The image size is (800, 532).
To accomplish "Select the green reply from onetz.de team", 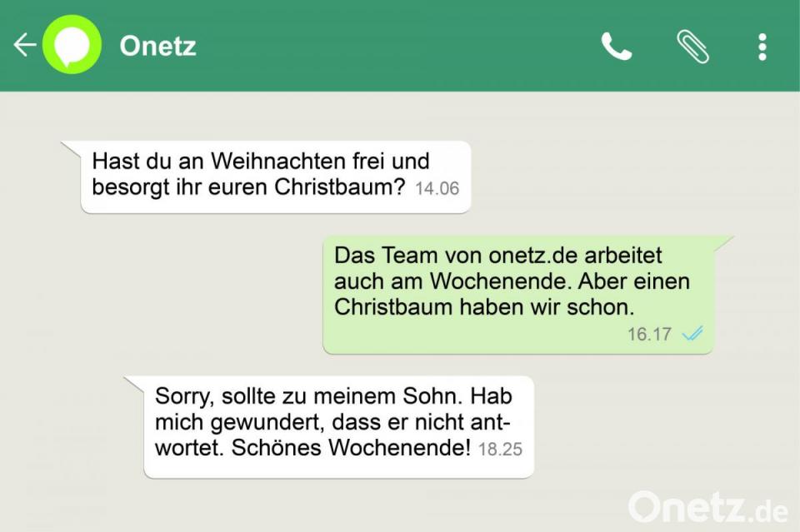I will 517,295.
